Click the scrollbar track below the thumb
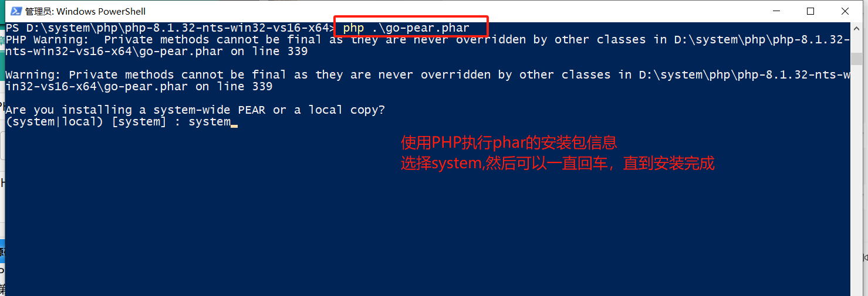Image resolution: width=868 pixels, height=296 pixels. (856, 176)
